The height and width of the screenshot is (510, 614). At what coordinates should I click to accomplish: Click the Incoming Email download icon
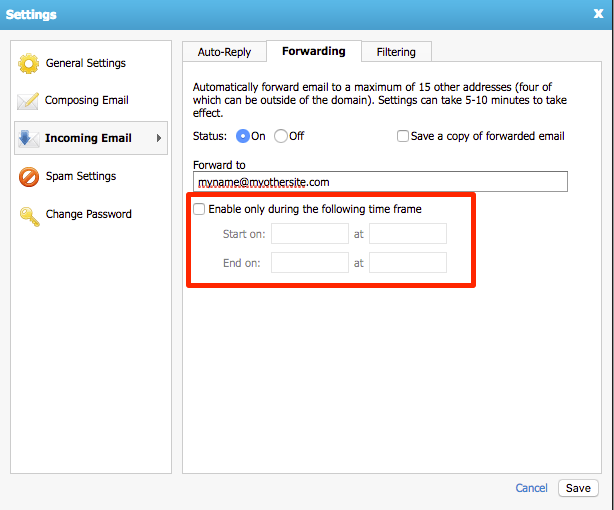coord(28,138)
